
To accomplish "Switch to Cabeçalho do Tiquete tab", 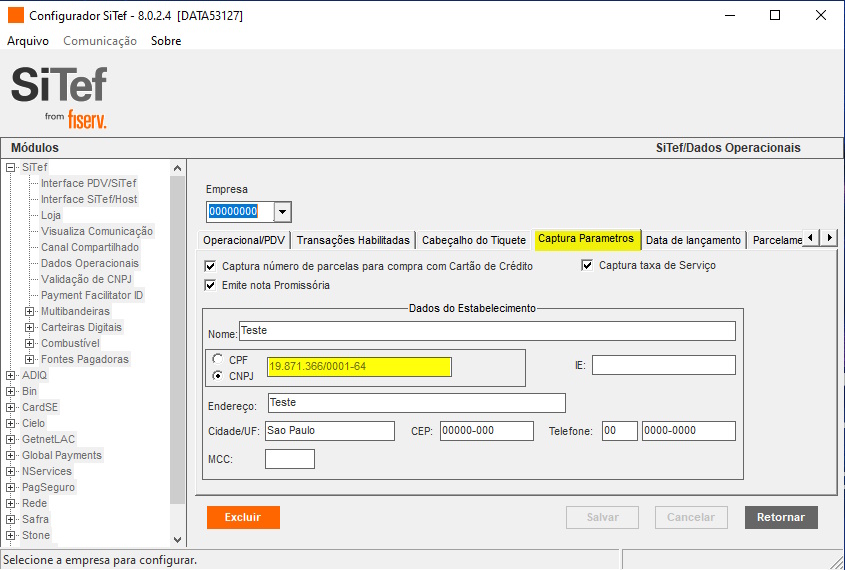I will tap(474, 240).
